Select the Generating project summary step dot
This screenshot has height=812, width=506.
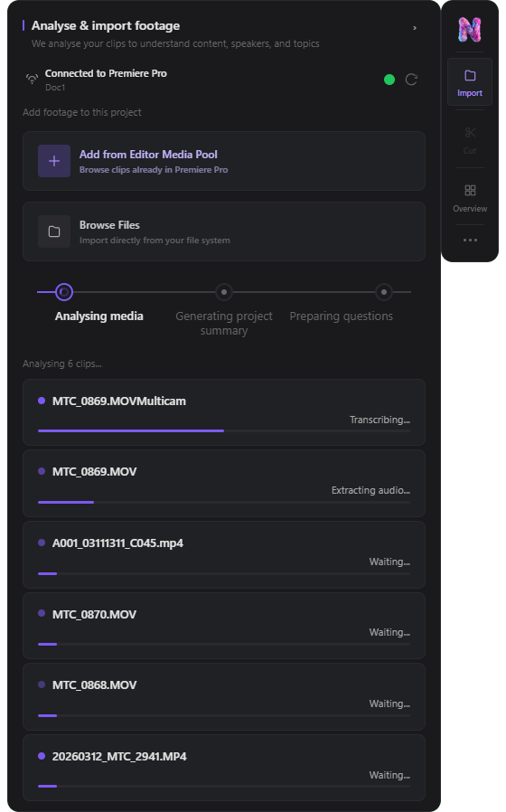click(224, 292)
